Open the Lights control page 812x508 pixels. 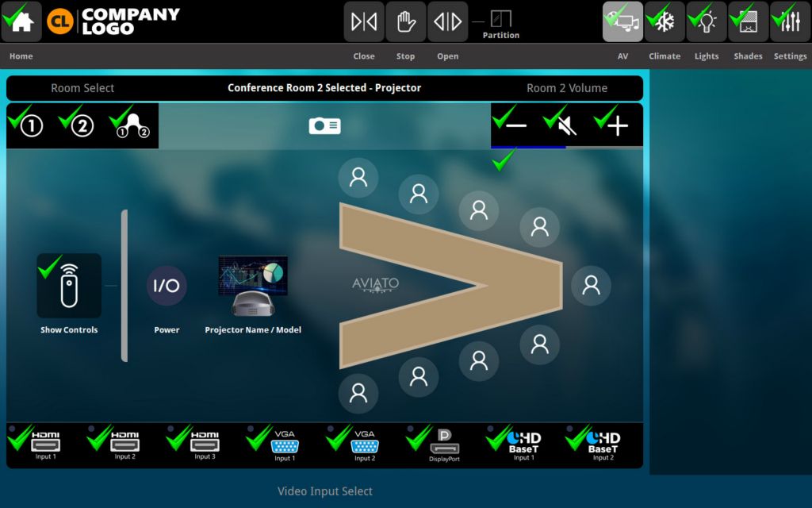tap(707, 21)
